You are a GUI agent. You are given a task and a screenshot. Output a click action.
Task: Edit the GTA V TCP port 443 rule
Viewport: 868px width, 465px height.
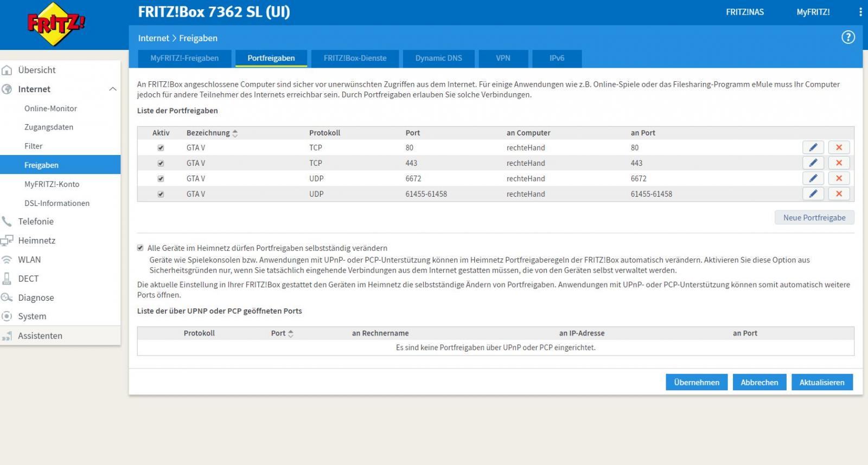coord(813,163)
